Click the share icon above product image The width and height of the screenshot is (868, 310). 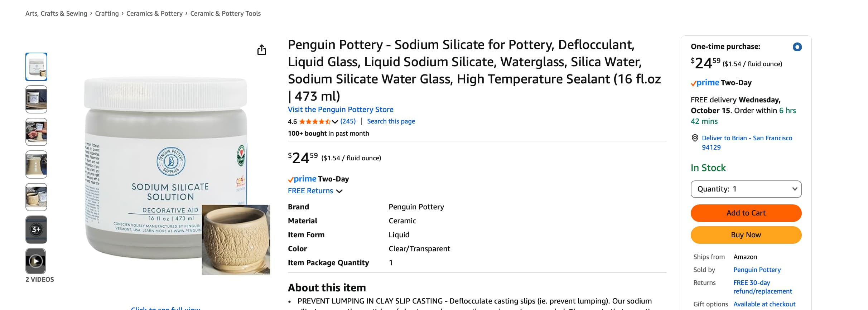click(262, 50)
